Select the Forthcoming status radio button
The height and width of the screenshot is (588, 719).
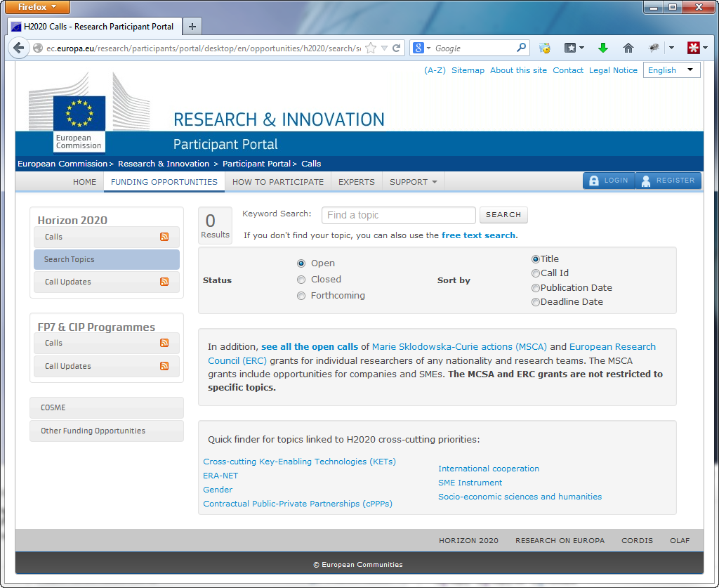[301, 296]
